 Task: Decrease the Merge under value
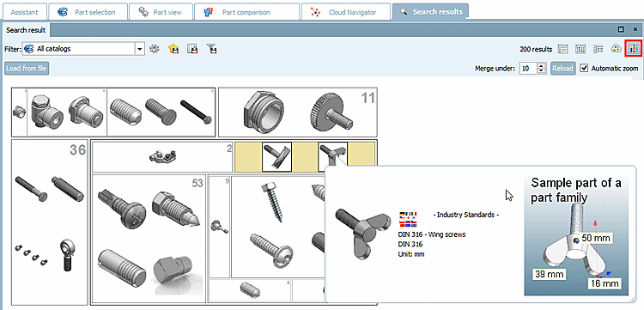[542, 71]
